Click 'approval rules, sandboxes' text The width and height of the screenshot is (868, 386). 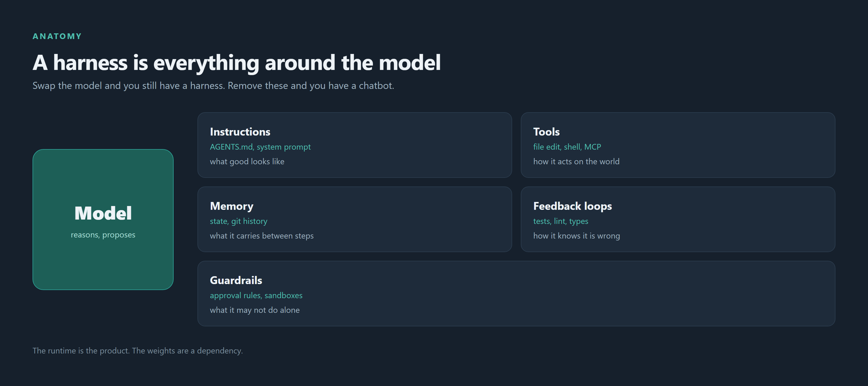click(256, 295)
